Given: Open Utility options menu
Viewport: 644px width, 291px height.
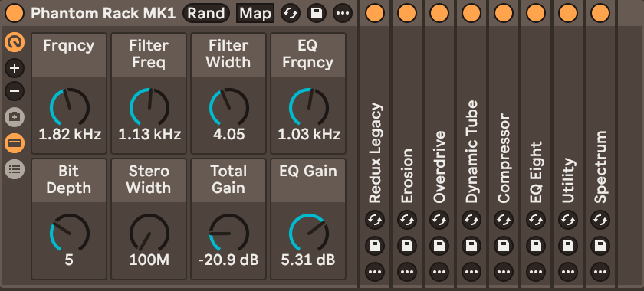Looking at the screenshot, I should pos(568,272).
